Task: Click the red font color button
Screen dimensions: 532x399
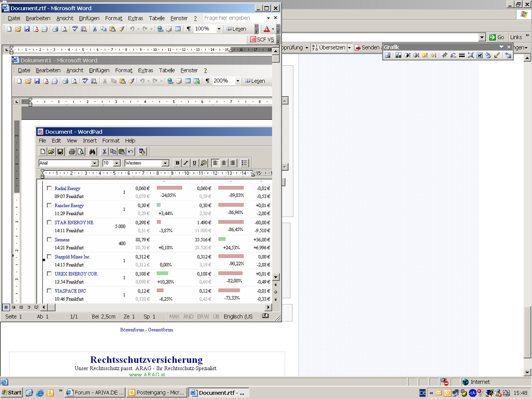Action: click(267, 29)
